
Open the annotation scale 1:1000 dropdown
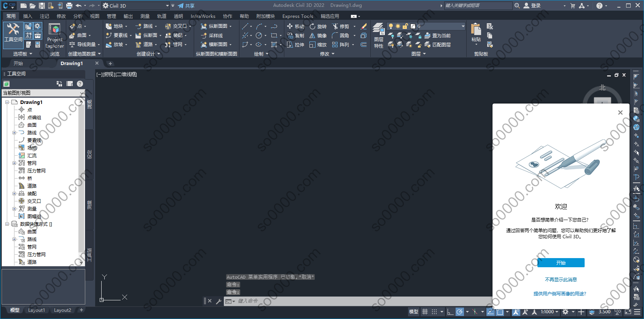550,312
